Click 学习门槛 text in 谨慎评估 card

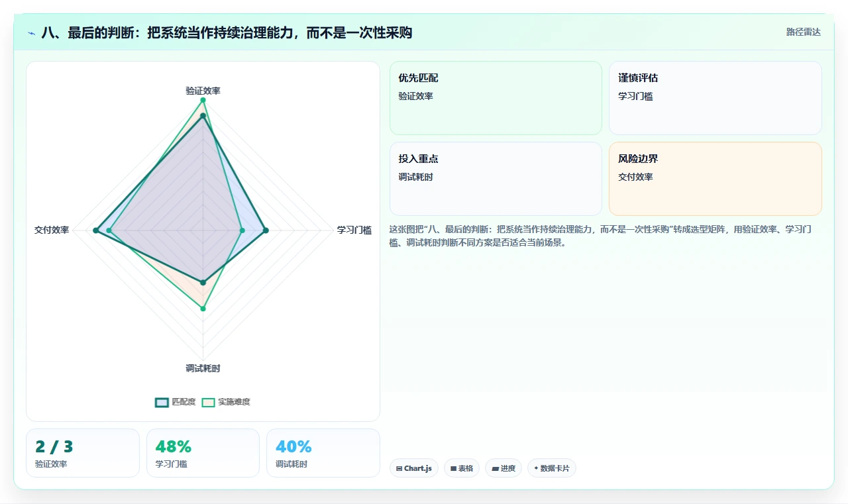635,96
